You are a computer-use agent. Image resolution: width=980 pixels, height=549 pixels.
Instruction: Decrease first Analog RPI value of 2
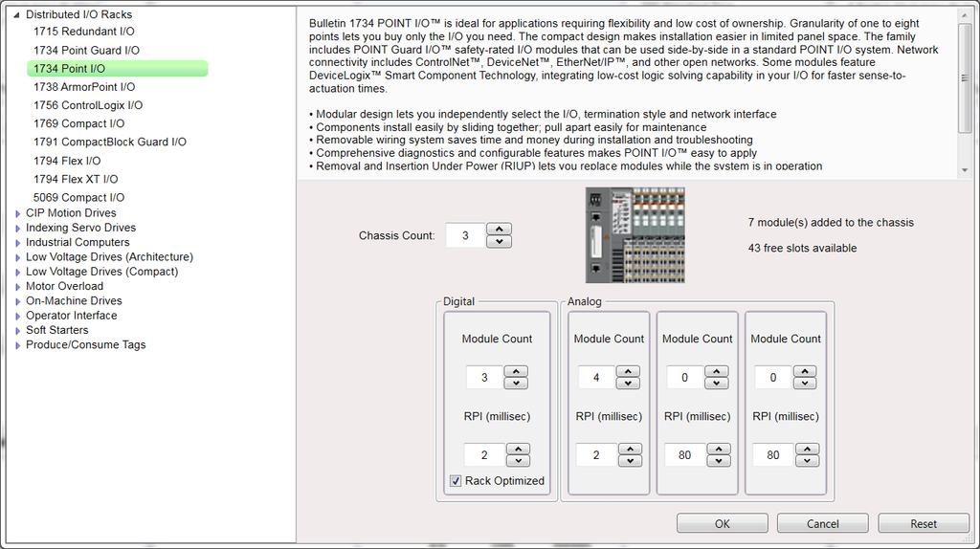[630, 460]
